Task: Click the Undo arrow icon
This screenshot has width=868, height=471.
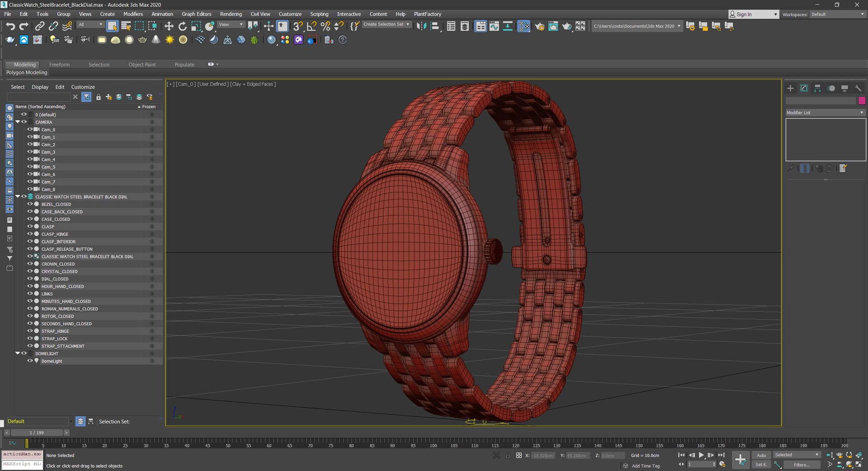Action: [10, 26]
